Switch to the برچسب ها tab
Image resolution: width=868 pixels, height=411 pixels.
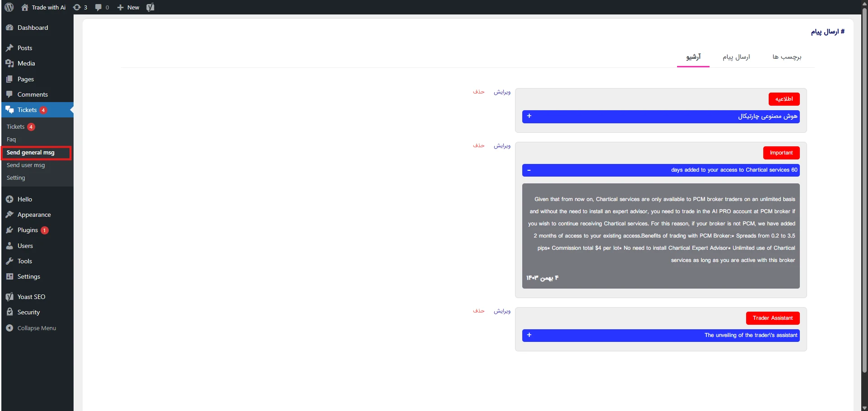[786, 57]
